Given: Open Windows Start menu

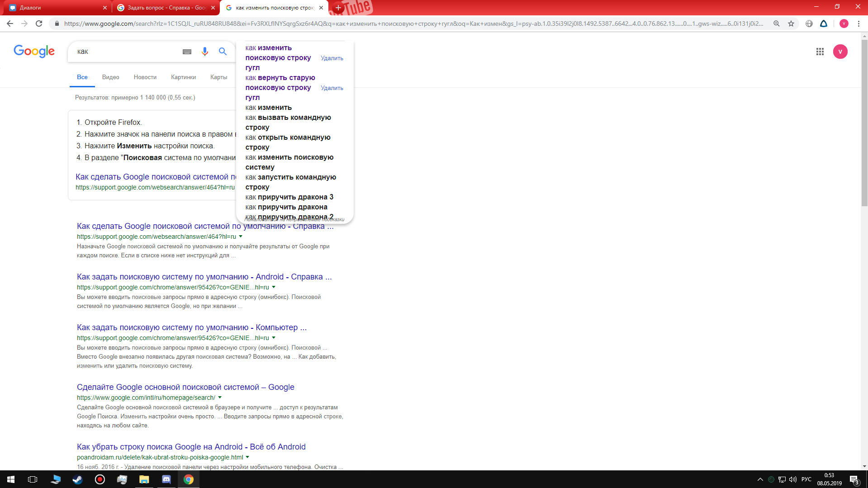Looking at the screenshot, I should (x=11, y=479).
